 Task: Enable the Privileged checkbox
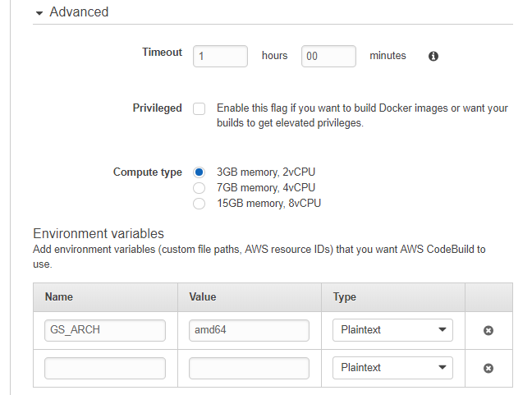[x=199, y=109]
